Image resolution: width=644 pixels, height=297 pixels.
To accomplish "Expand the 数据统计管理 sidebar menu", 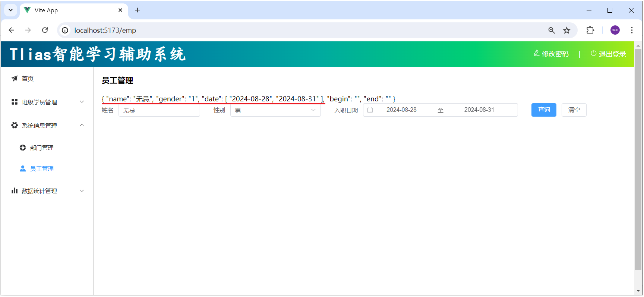I will (48, 191).
